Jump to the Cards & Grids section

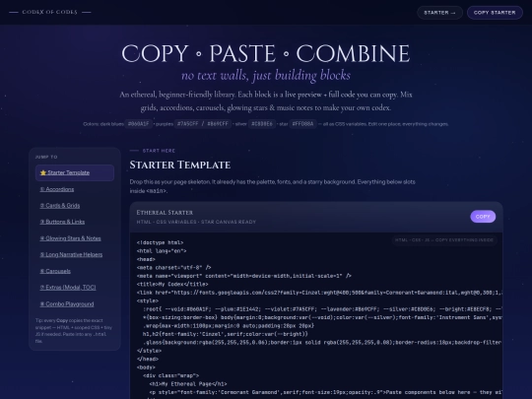(60, 206)
